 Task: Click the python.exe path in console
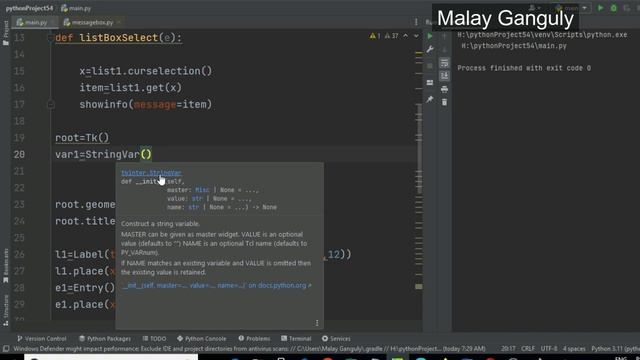tap(542, 35)
